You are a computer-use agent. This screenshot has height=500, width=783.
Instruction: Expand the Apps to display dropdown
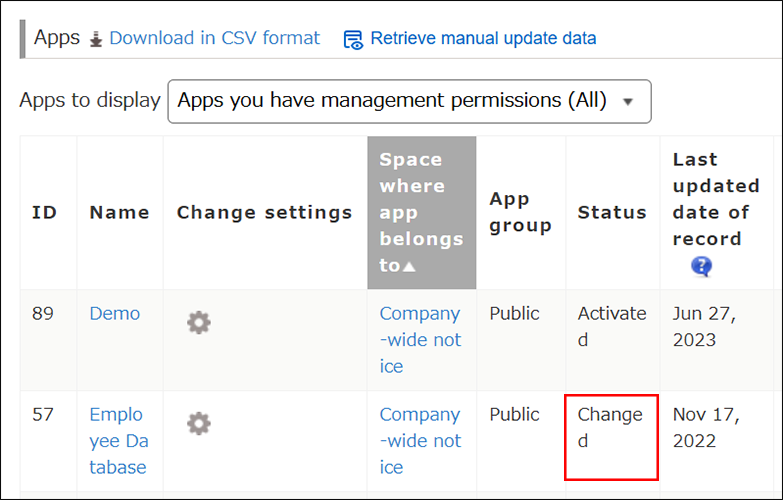pos(409,101)
